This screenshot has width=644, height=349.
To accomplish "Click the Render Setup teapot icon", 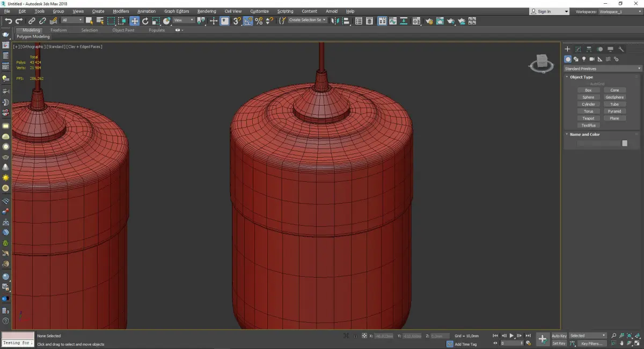I will coord(429,21).
